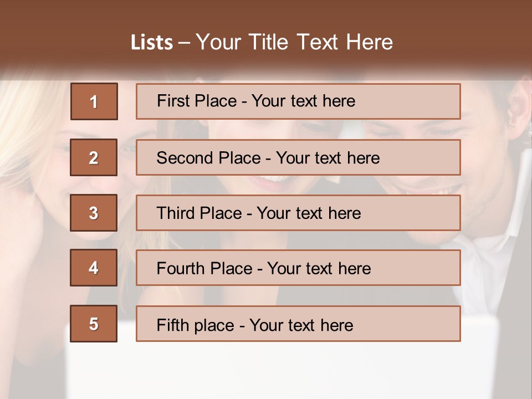Viewport: 532px width, 399px height.
Task: Click the number 1 box
Action: coord(94,101)
